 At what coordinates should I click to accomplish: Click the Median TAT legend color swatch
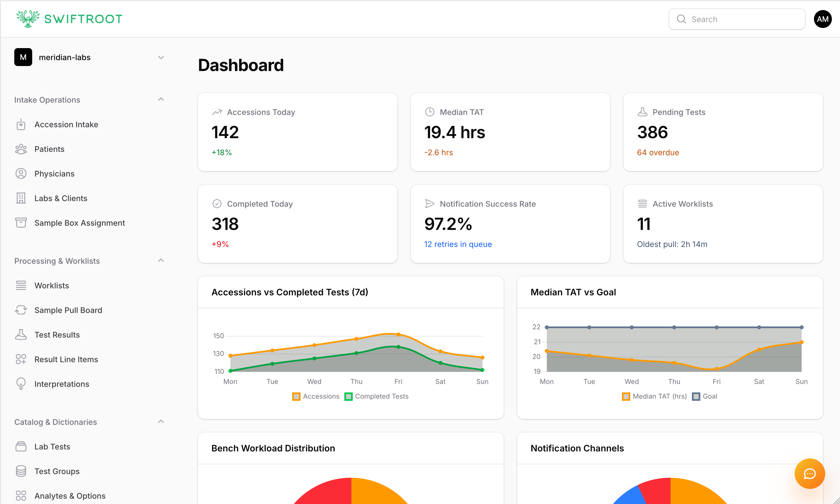click(x=626, y=396)
